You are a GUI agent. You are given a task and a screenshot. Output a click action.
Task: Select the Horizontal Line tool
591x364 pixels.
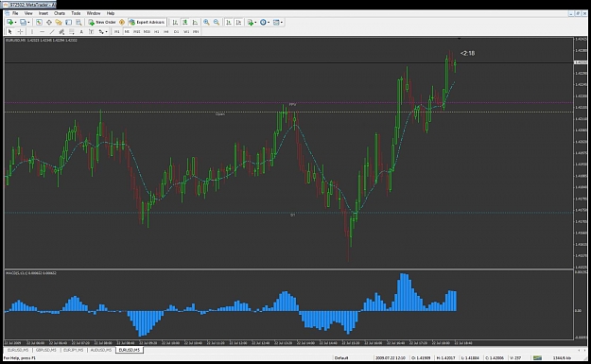pos(43,31)
